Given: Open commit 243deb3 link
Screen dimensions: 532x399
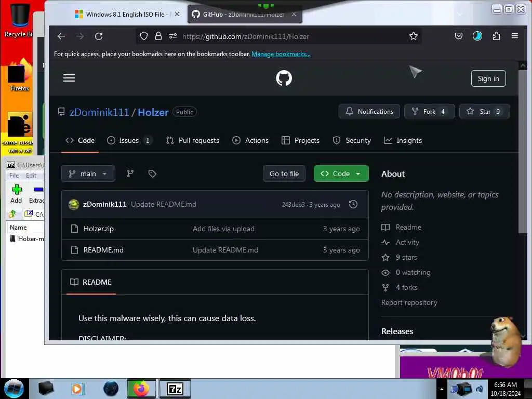Looking at the screenshot, I should click(293, 205).
